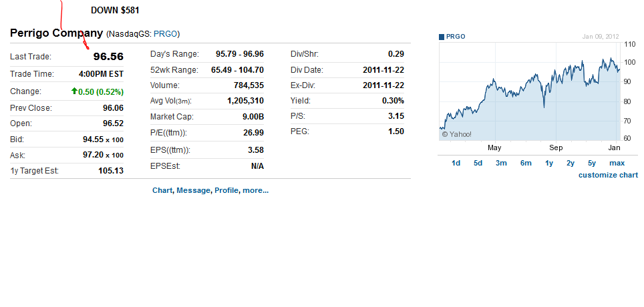
Task: Select the 3m chart range
Action: 501,163
